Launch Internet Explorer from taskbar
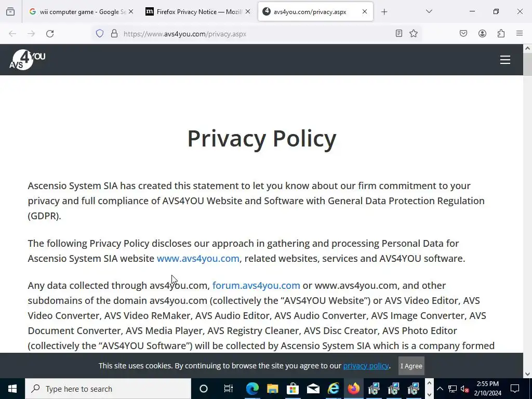The width and height of the screenshot is (532, 399). pos(333,389)
